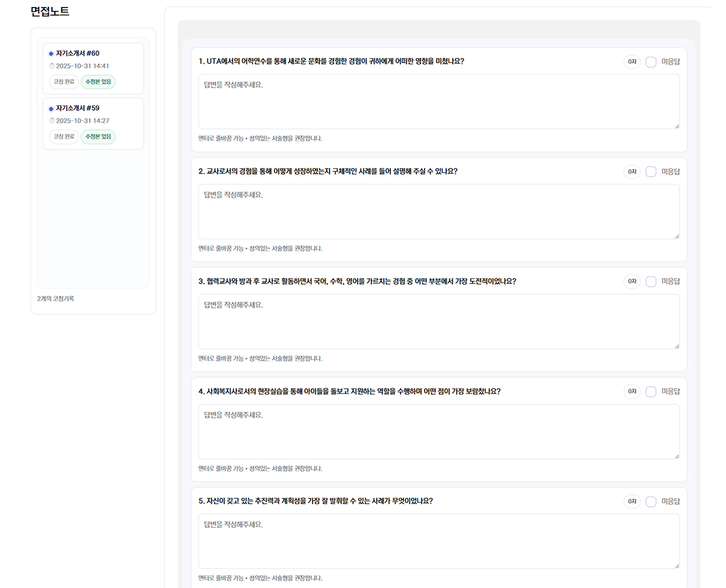Grab resize handle of question 1 textarea
726x588 pixels.
coord(677,126)
